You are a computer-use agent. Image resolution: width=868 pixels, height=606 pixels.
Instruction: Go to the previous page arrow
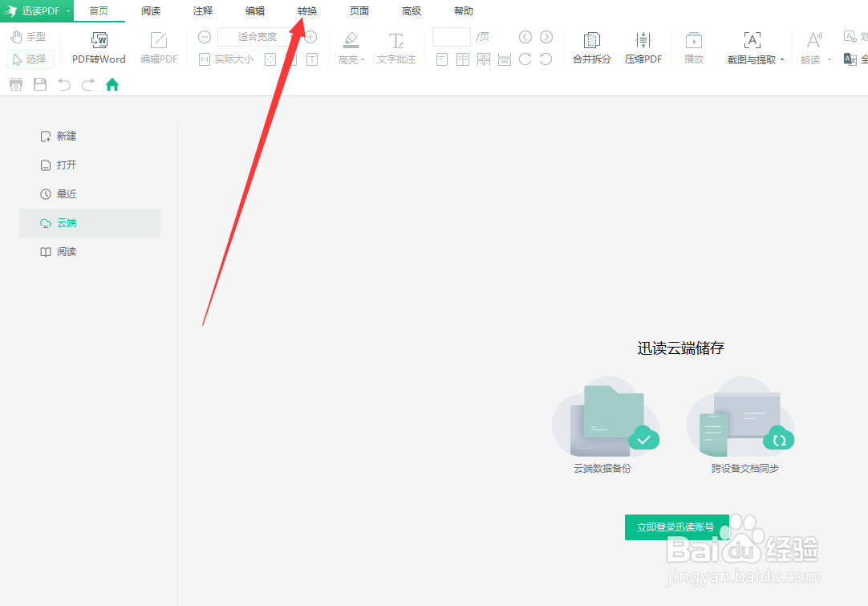pyautogui.click(x=525, y=37)
